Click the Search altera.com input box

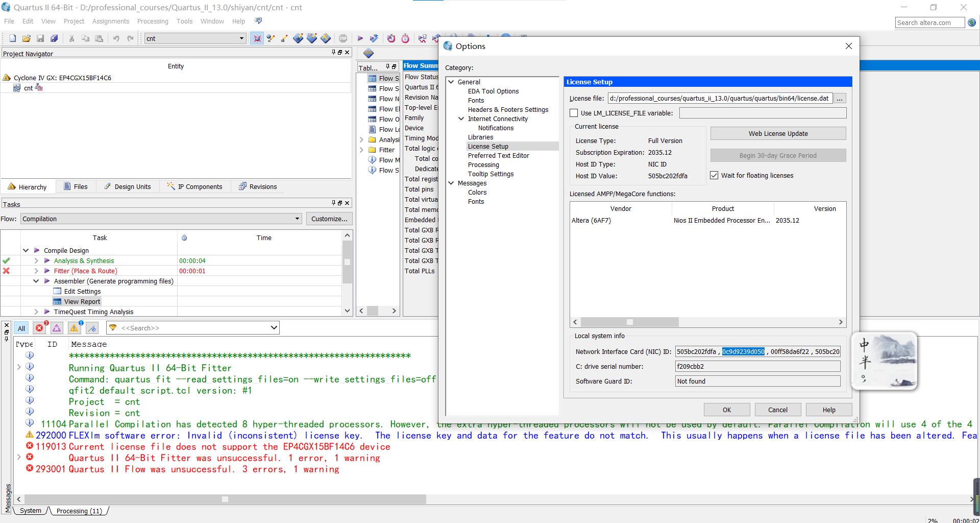(x=929, y=22)
